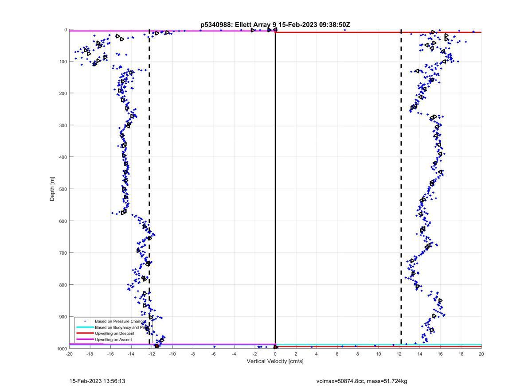Click legend entry 'Upwelling on Descent'
This screenshot has width=532, height=392.
click(x=114, y=333)
